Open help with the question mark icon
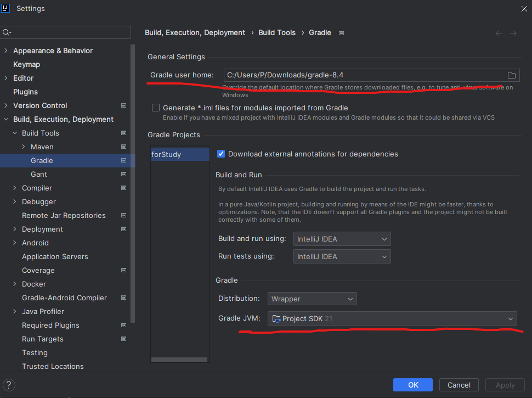Viewport: 532px width, 398px height. 9,385
